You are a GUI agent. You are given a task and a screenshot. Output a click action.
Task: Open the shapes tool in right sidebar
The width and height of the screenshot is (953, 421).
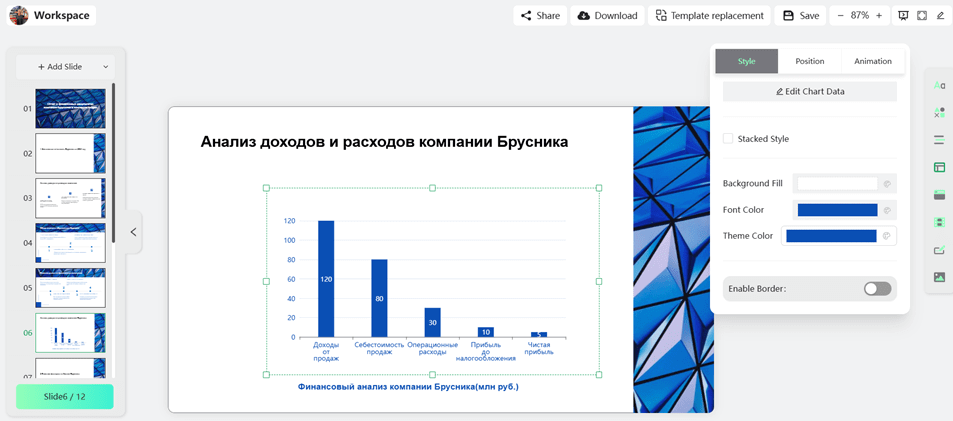pyautogui.click(x=939, y=113)
